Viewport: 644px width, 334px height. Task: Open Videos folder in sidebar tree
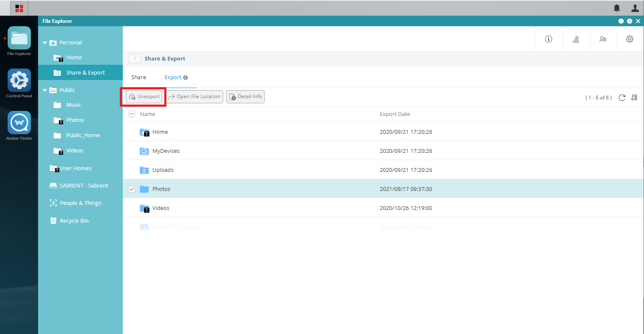[75, 151]
